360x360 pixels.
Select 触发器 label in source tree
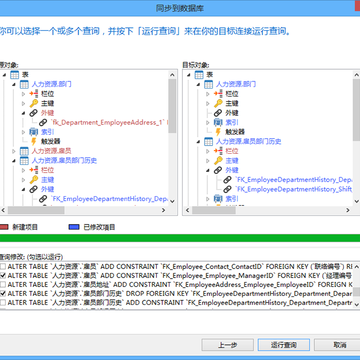51,142
